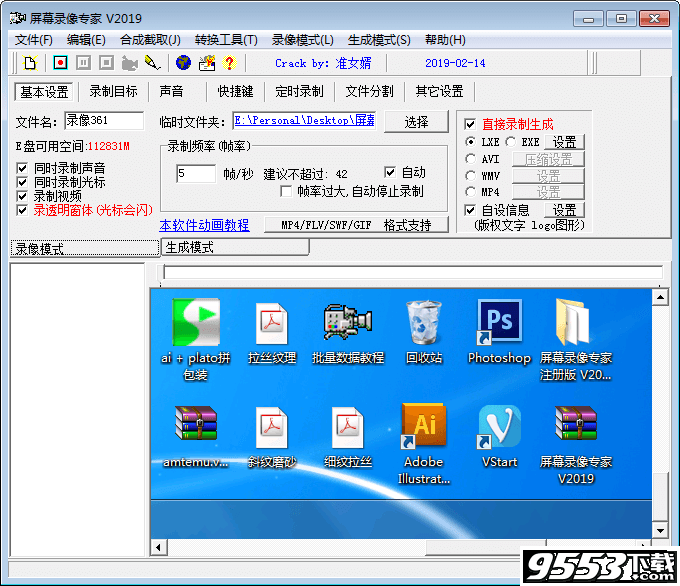Click the camera toolbar icon

pyautogui.click(x=129, y=63)
